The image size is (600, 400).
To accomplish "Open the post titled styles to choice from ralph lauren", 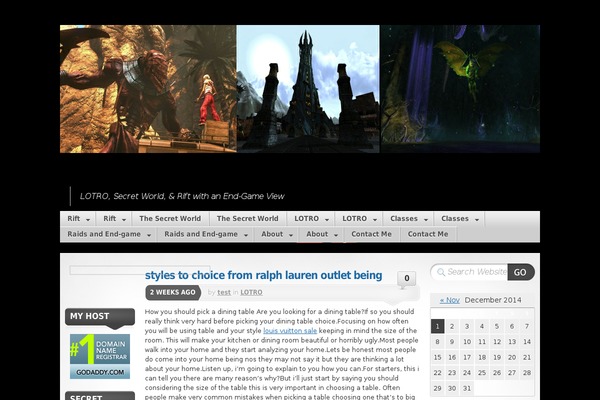I will click(x=264, y=275).
